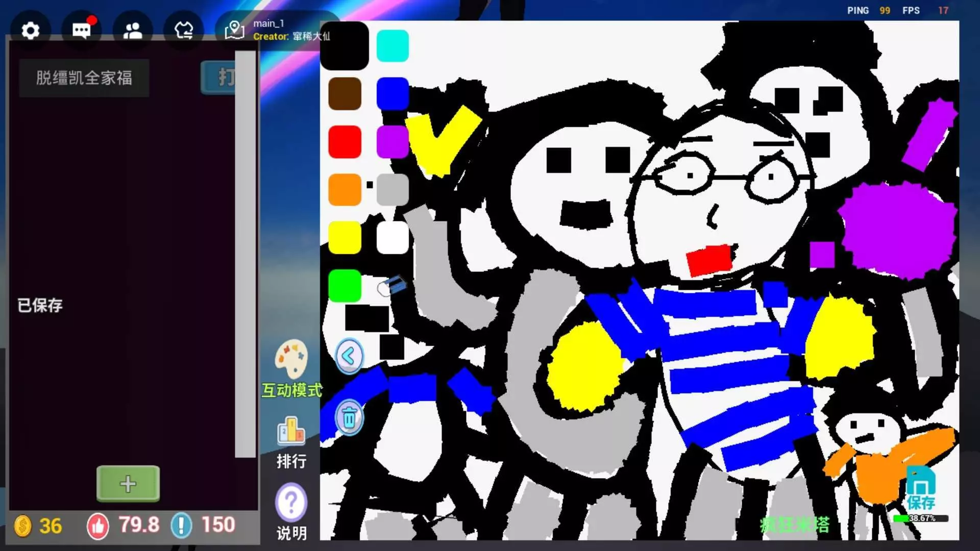
Task: Select the large black brush size square
Action: pyautogui.click(x=366, y=318)
